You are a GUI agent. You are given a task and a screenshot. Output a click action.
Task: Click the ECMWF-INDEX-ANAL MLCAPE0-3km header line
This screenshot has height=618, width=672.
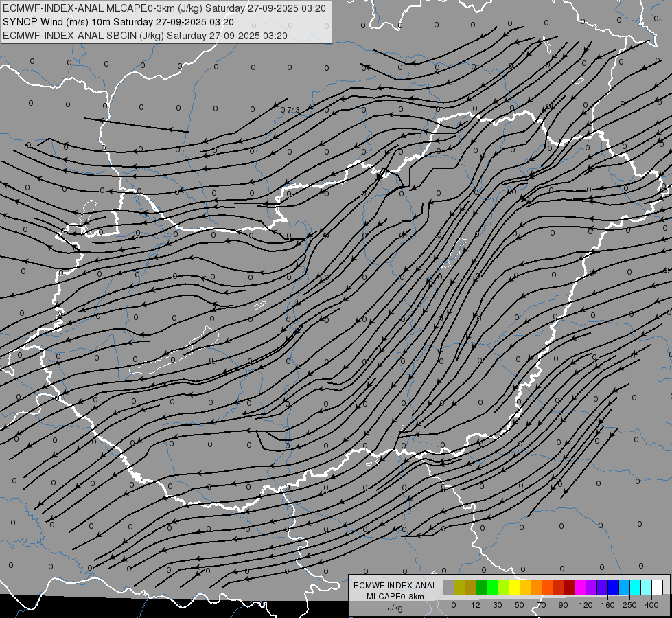click(164, 8)
